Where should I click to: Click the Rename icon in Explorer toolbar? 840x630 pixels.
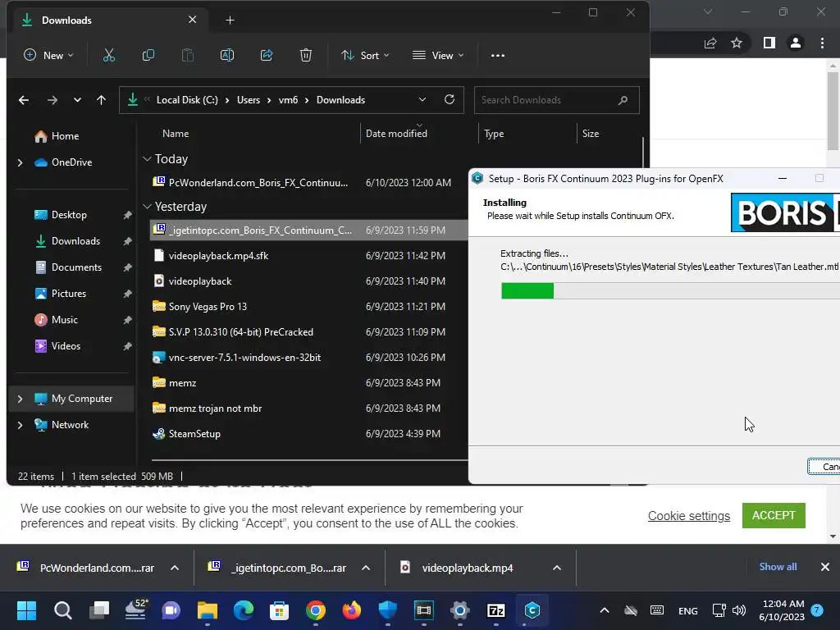tap(226, 55)
